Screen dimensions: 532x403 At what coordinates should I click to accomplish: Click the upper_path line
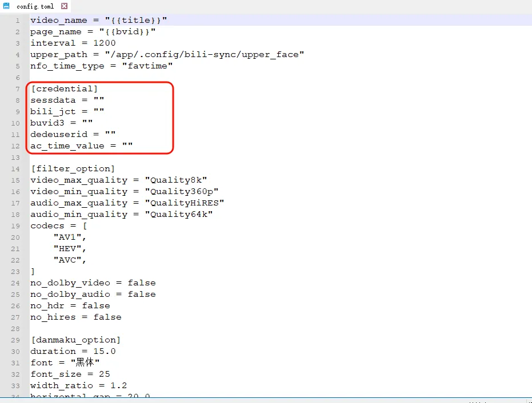pyautogui.click(x=167, y=54)
